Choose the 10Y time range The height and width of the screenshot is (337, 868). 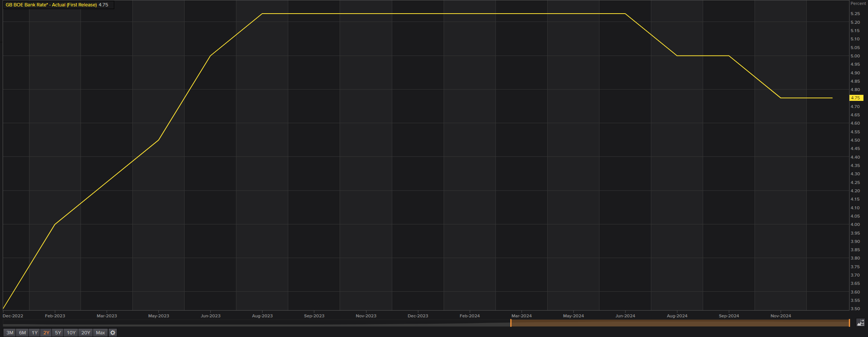(71, 332)
